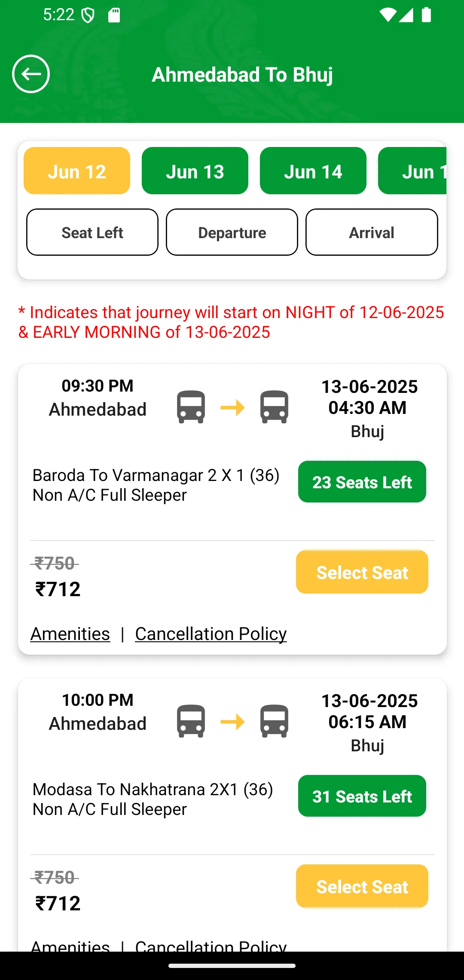Choose the partially visible fourth date tab
This screenshot has height=980, width=464.
[x=412, y=171]
